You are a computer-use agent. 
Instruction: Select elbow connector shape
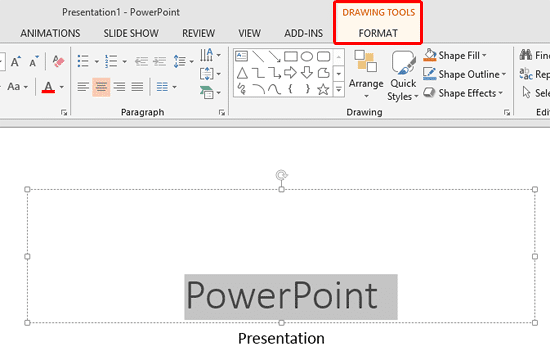[258, 73]
